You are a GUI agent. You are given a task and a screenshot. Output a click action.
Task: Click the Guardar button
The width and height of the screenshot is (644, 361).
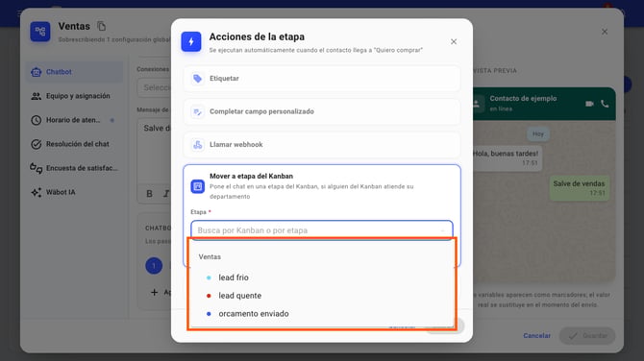(587, 336)
